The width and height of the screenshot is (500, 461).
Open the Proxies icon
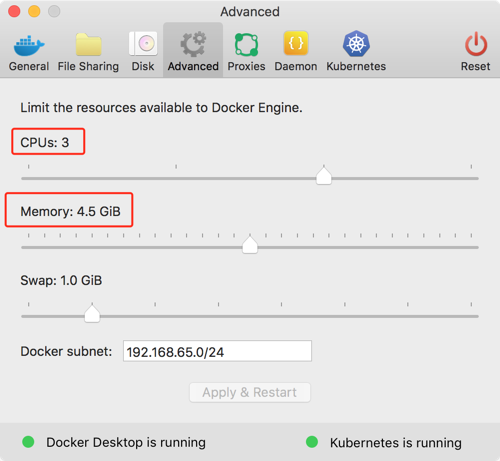coord(246,44)
